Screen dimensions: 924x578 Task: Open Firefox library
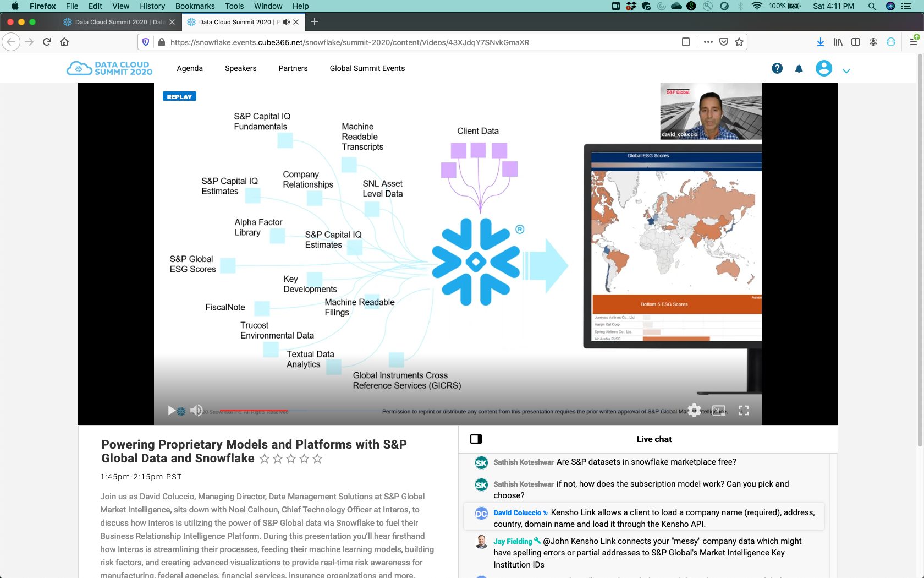click(838, 42)
